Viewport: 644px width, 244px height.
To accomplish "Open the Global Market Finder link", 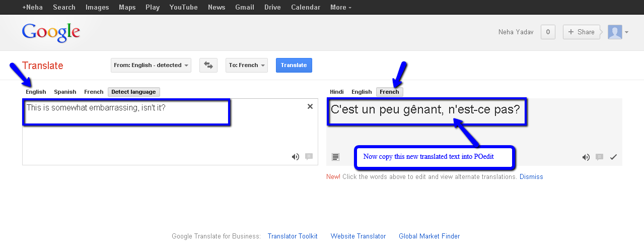I will click(x=429, y=236).
